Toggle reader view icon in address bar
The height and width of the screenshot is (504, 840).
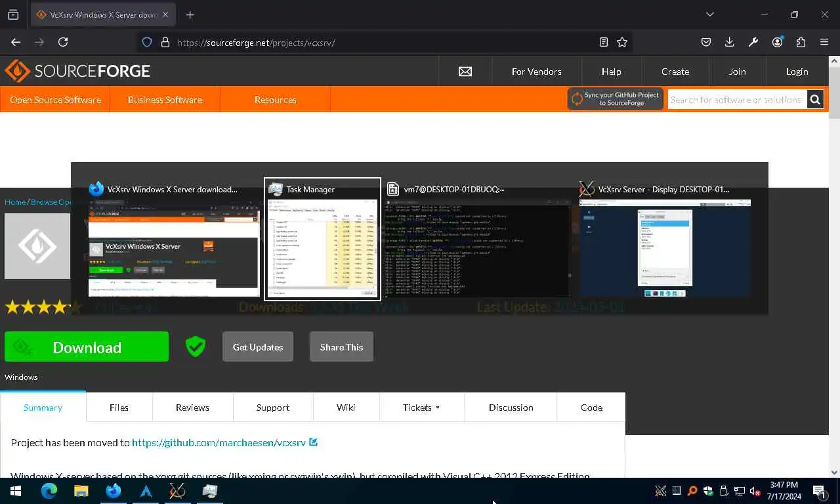[603, 42]
